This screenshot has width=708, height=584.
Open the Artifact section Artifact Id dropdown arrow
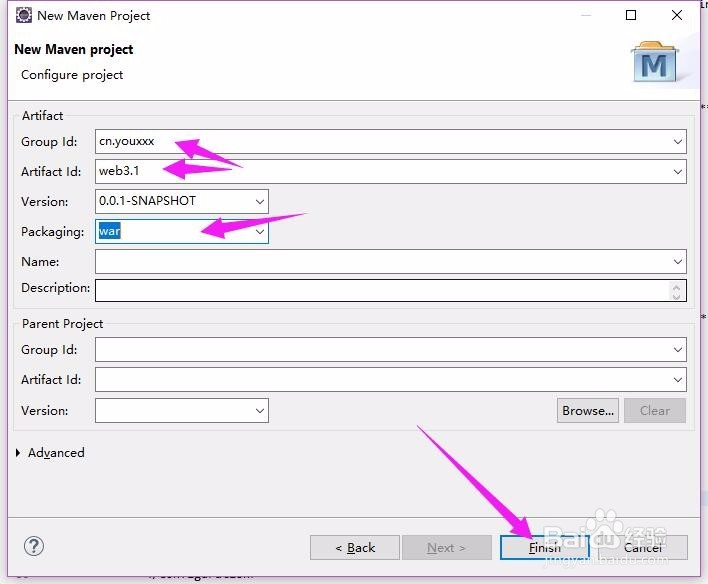tap(677, 172)
